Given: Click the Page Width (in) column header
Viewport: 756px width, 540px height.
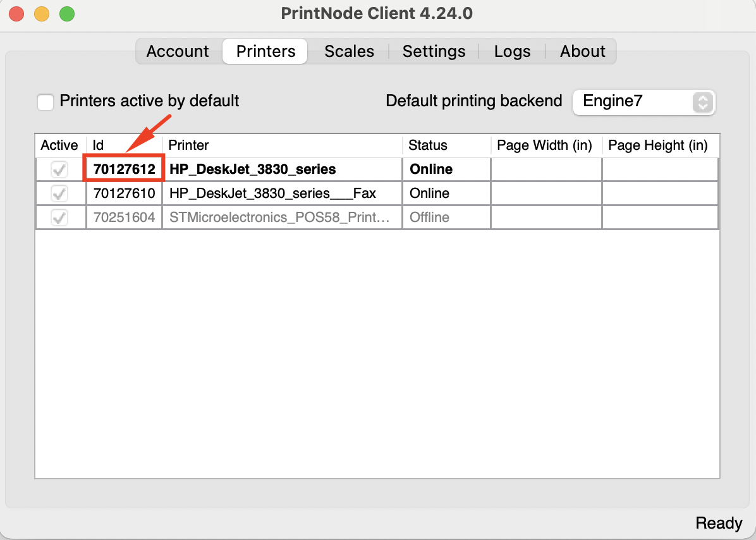Looking at the screenshot, I should pyautogui.click(x=546, y=145).
